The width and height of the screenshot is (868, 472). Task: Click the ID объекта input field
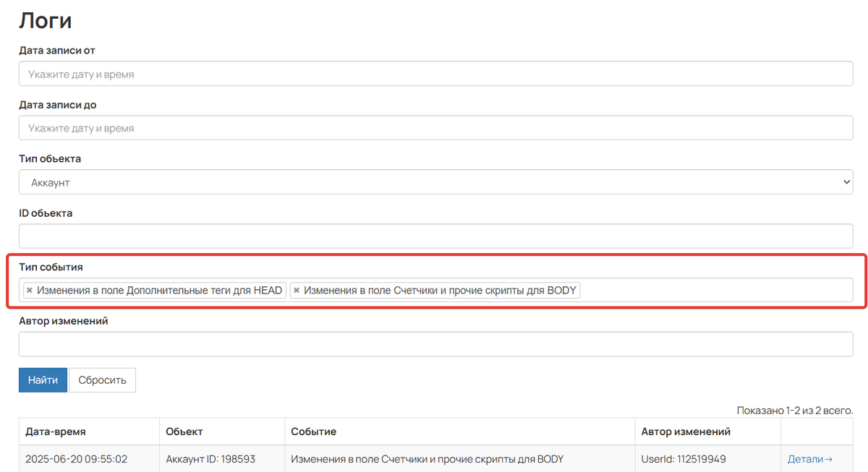(435, 236)
